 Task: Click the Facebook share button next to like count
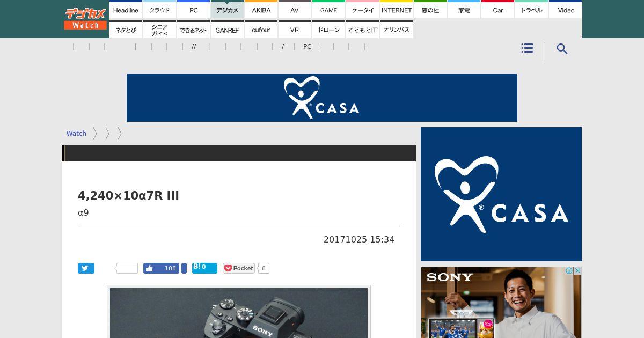[x=184, y=268]
